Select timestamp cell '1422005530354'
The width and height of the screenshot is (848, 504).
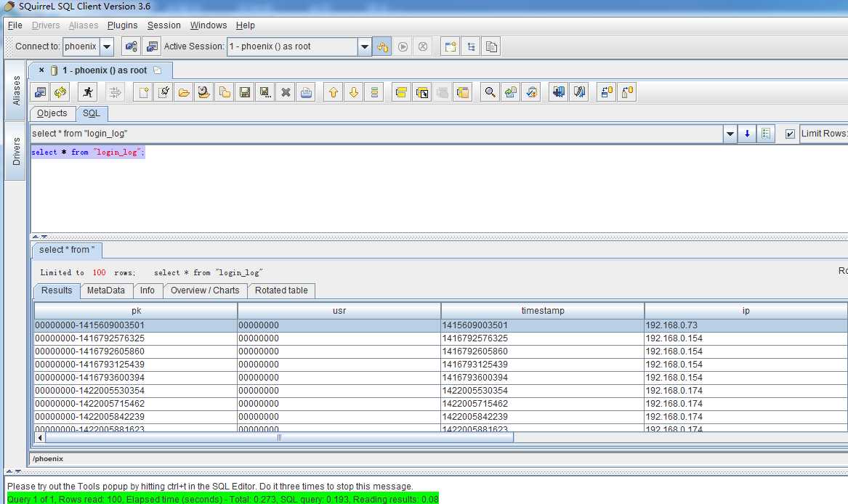coord(542,391)
